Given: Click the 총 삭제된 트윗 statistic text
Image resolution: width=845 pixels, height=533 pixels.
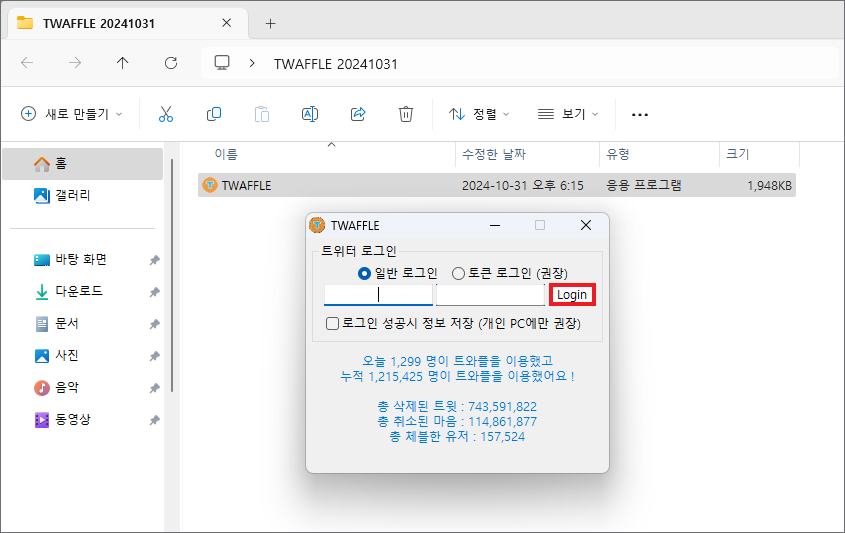Looking at the screenshot, I should pyautogui.click(x=457, y=406).
